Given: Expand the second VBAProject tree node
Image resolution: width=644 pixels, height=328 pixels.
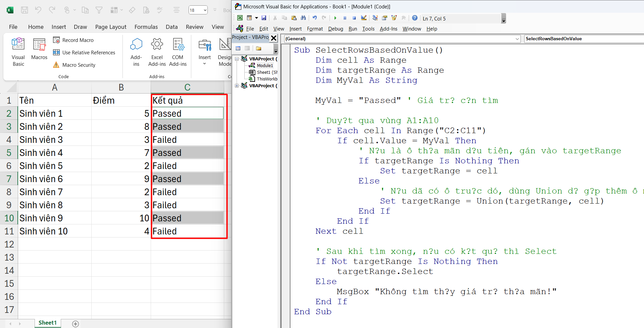Looking at the screenshot, I should click(237, 86).
